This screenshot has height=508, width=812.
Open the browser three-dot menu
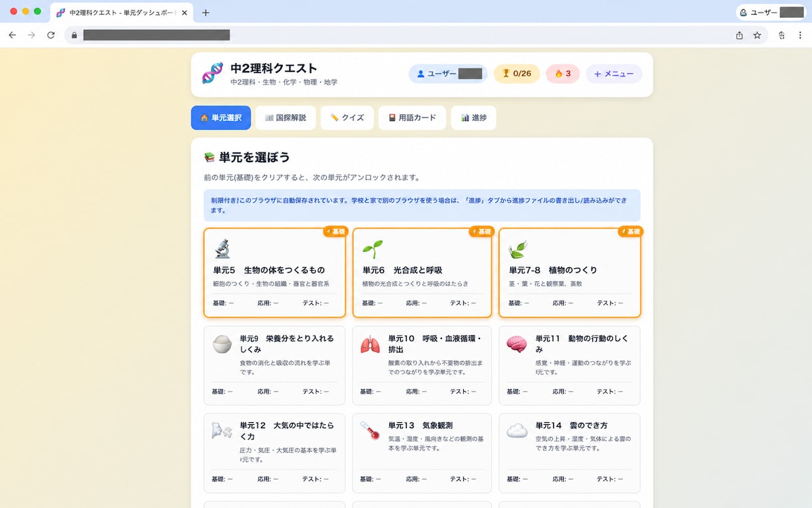click(800, 35)
